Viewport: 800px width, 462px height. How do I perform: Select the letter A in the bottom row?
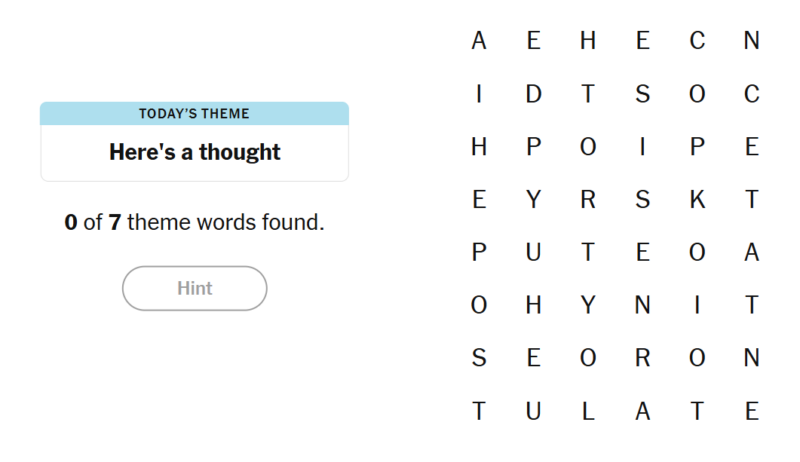point(643,411)
